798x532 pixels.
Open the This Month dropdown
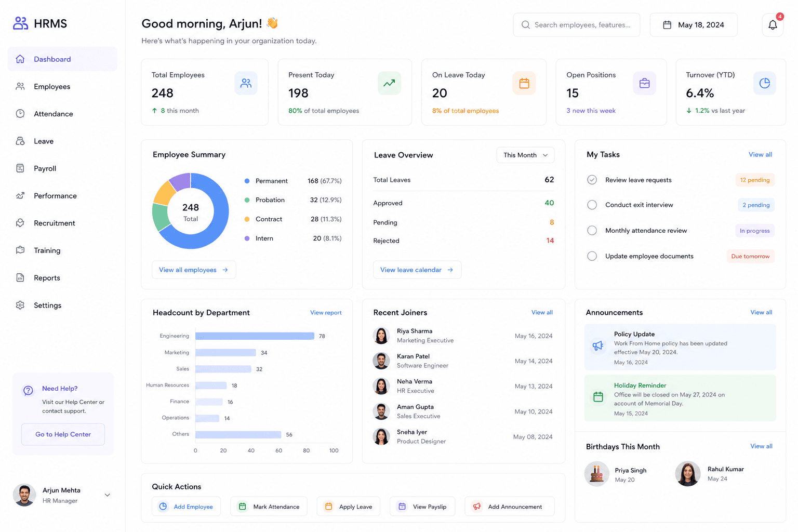(525, 155)
